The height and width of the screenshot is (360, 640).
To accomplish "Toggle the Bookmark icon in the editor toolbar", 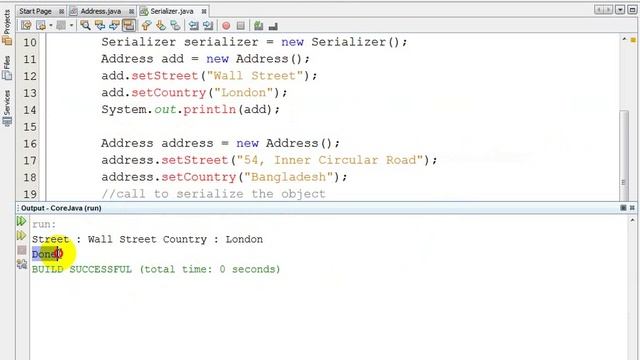I will [x=176, y=26].
